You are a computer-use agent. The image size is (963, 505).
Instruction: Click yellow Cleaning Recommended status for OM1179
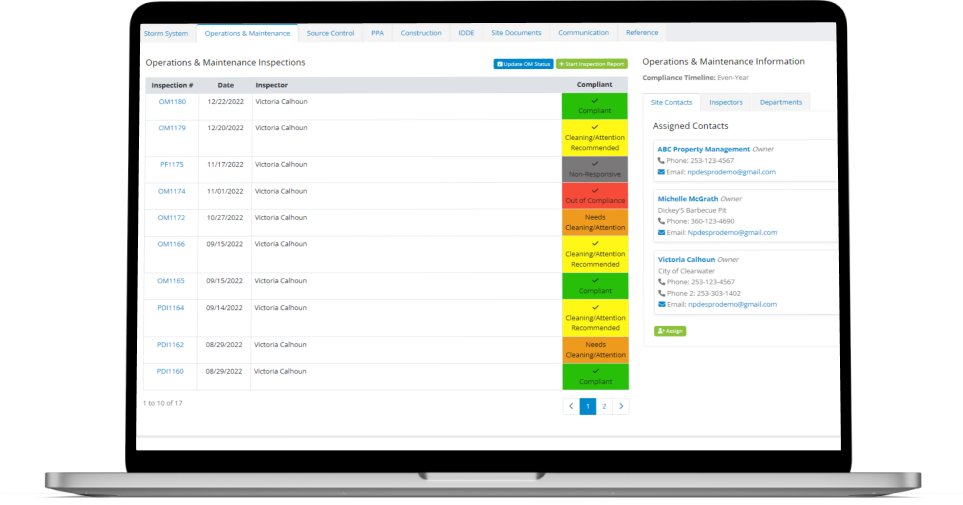[595, 138]
